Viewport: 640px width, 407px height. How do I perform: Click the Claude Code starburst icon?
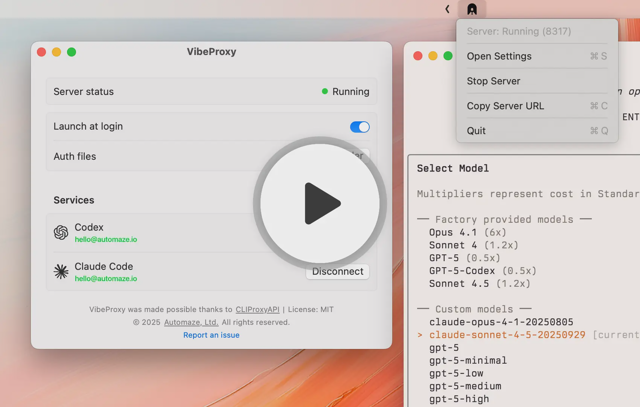tap(61, 271)
